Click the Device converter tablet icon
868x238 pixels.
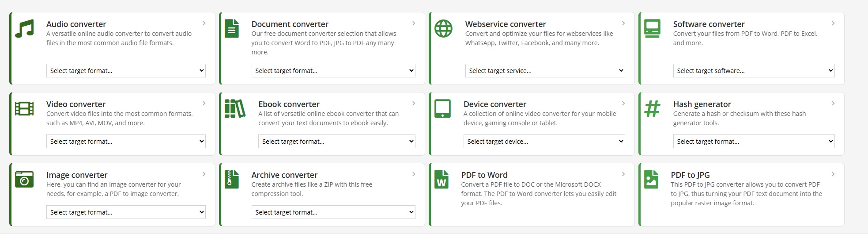click(x=442, y=109)
